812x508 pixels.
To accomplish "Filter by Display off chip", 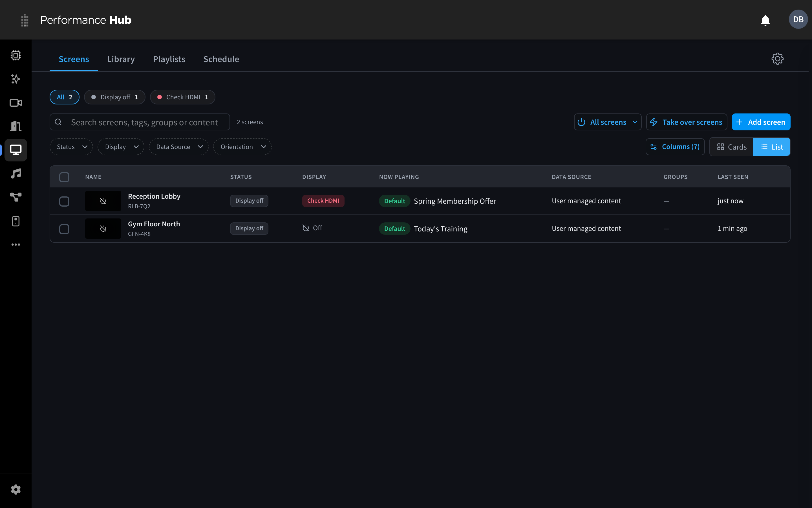I will click(115, 97).
